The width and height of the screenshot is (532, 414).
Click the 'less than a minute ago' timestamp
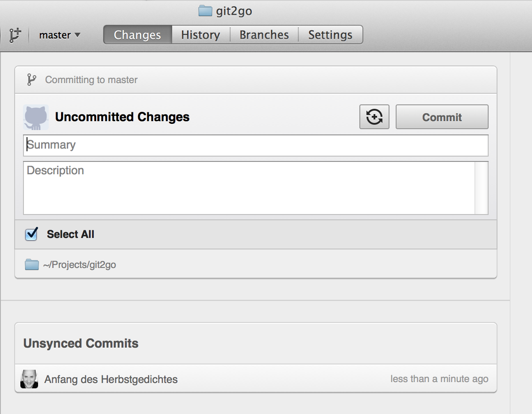pos(439,379)
